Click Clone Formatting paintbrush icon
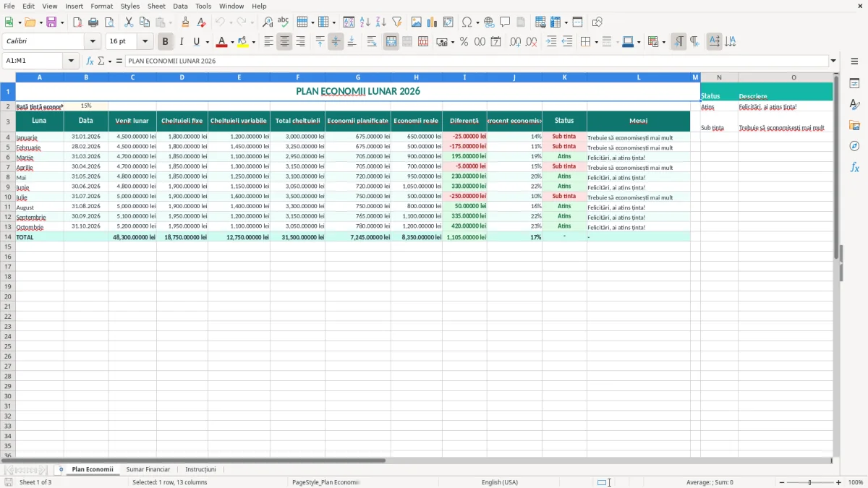The image size is (868, 488). tap(186, 22)
